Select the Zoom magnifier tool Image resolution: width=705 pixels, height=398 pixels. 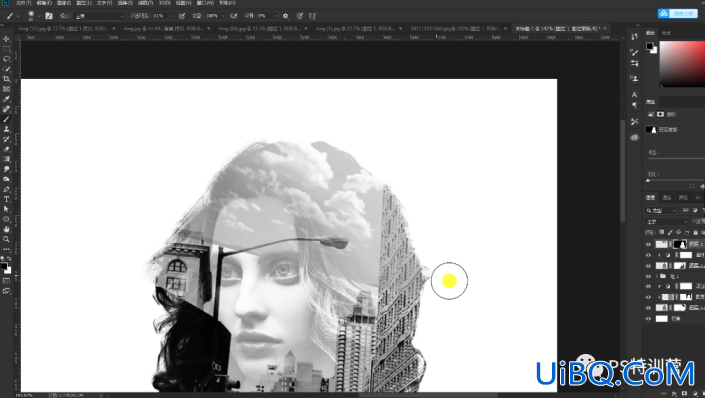[6, 239]
